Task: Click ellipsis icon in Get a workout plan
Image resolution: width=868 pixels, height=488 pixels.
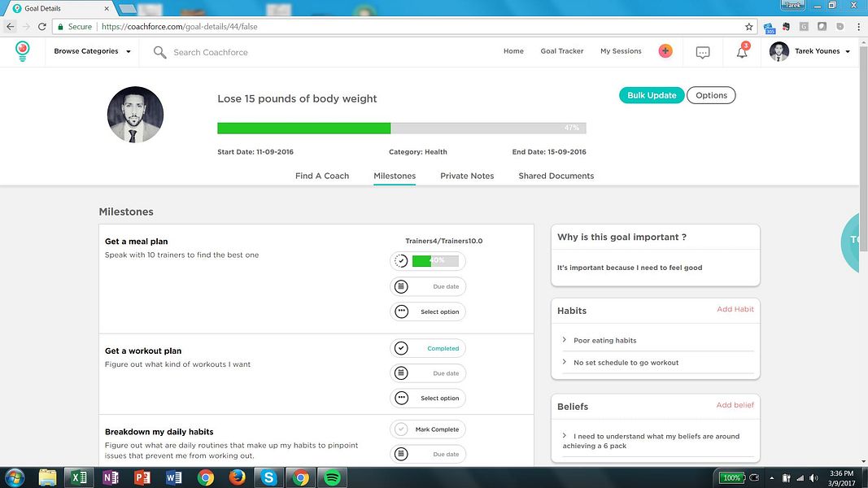Action: [401, 398]
